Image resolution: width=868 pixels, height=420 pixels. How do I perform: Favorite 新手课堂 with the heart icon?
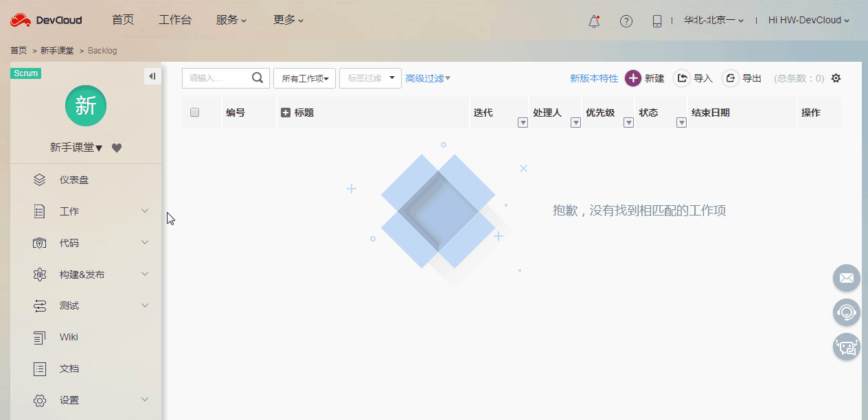pos(116,148)
